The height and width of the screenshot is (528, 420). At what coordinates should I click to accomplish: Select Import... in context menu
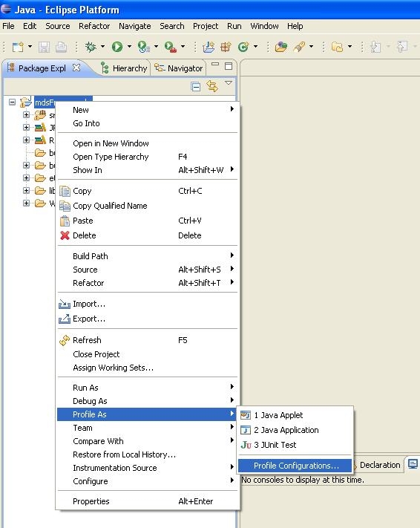pyautogui.click(x=147, y=304)
